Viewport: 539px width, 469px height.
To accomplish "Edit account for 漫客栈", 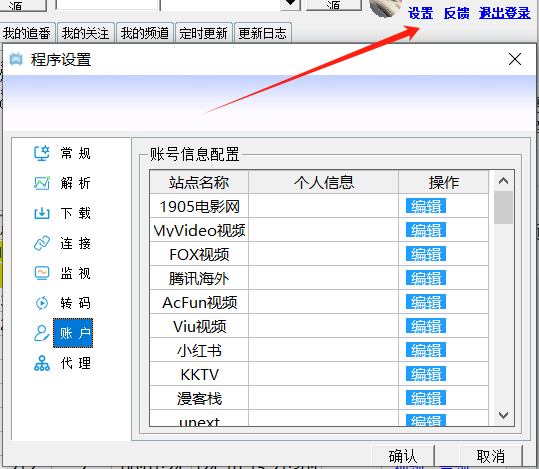I will [426, 398].
